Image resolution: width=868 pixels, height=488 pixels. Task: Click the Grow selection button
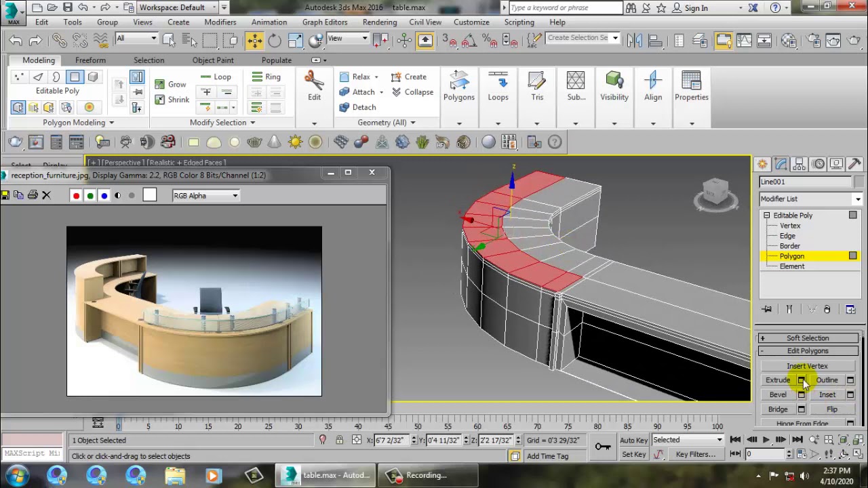170,85
